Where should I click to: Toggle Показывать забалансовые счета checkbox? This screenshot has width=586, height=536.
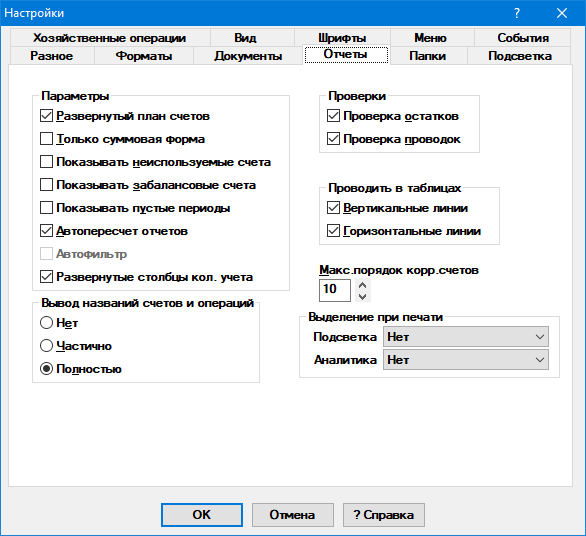pyautogui.click(x=46, y=185)
